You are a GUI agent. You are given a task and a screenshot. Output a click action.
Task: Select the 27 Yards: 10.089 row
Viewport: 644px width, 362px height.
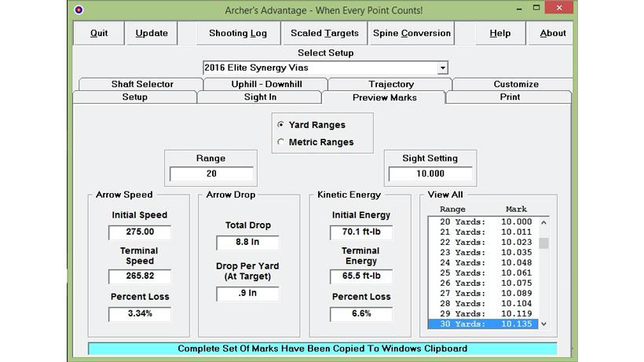(x=483, y=293)
